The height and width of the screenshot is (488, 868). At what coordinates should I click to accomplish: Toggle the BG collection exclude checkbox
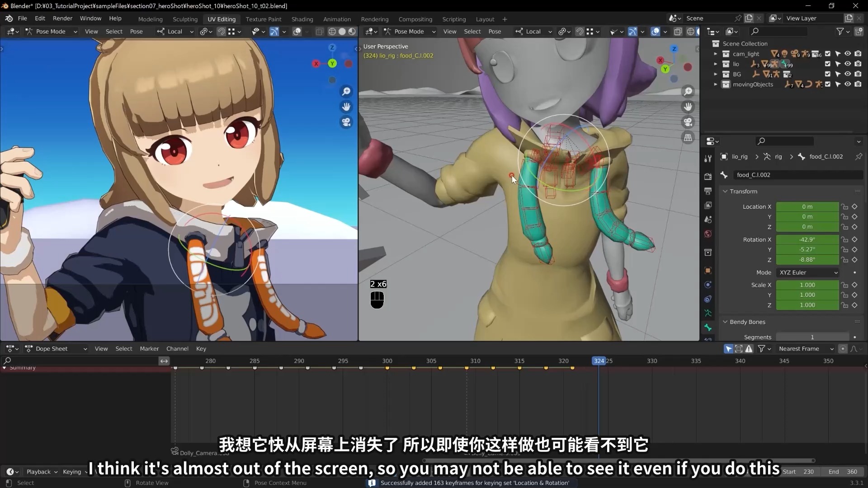click(x=828, y=74)
